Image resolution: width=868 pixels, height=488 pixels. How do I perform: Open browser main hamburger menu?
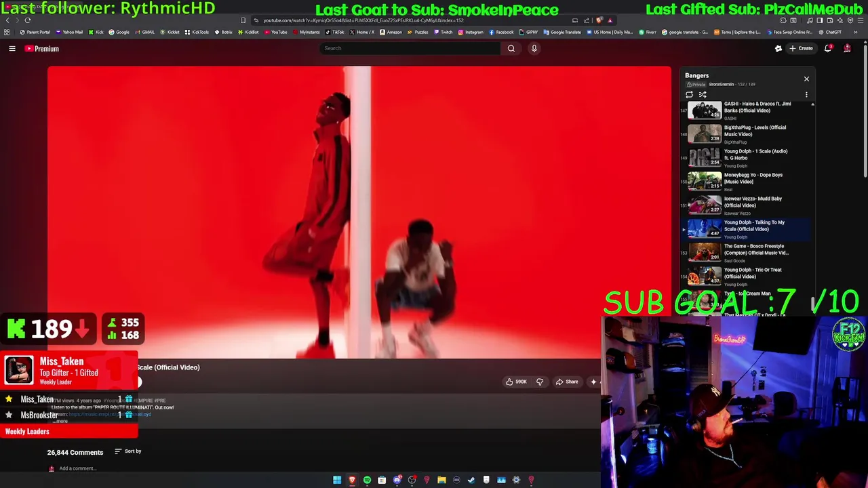tap(860, 20)
